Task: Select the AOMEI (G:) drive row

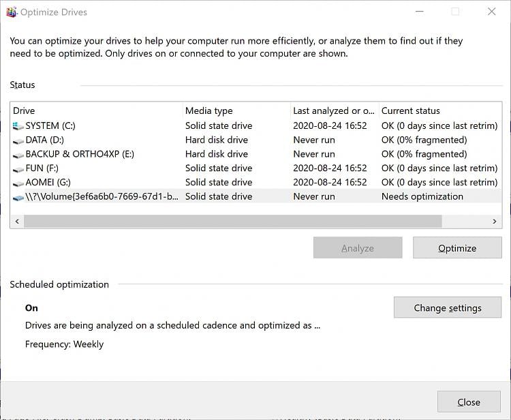Action: 255,182
